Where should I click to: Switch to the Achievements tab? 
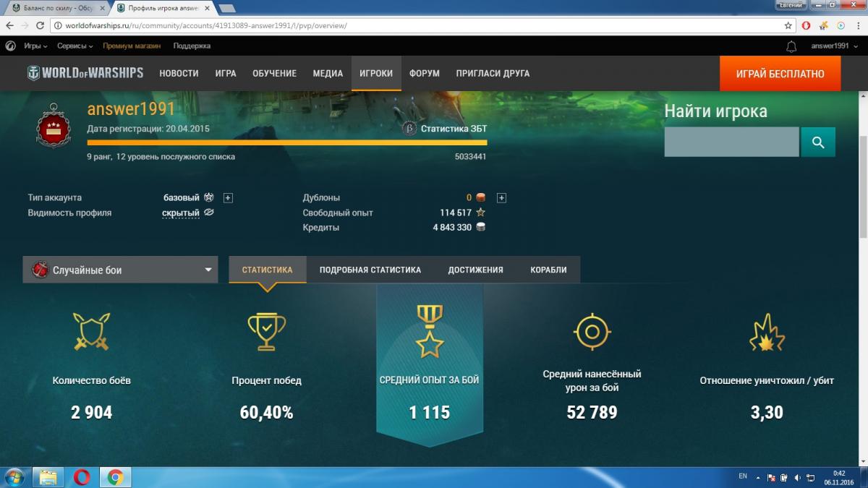475,270
